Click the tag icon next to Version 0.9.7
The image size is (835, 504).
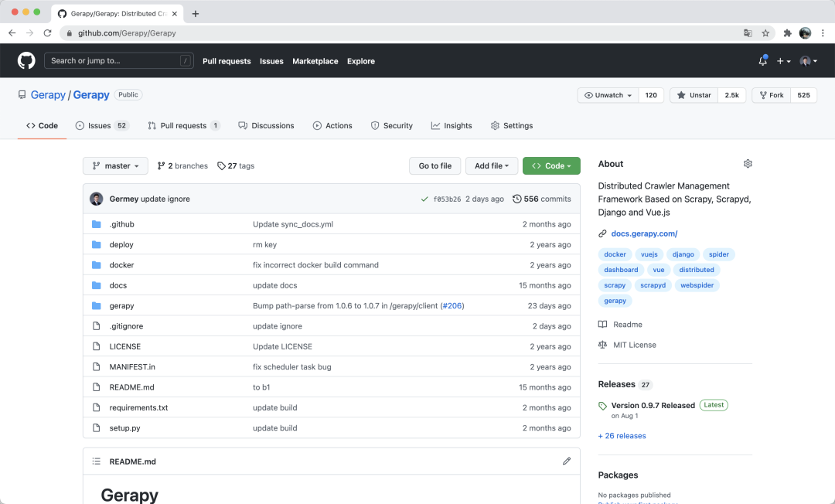(x=602, y=404)
